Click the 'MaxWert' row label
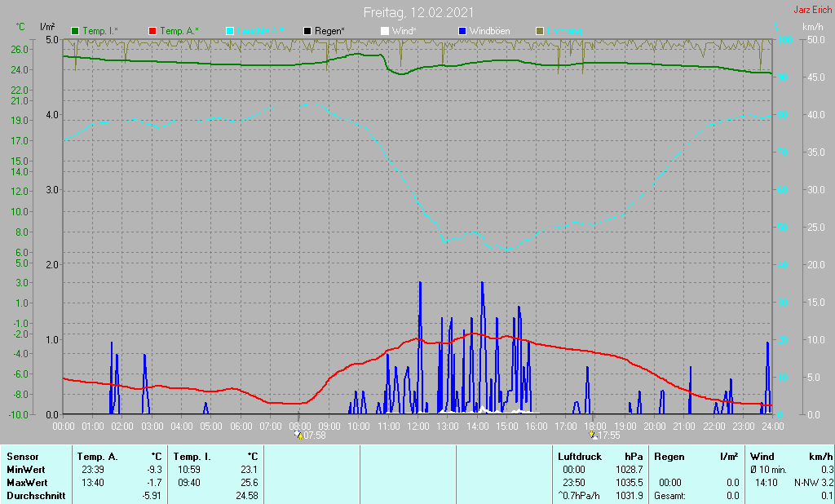835x504 pixels. pos(27,483)
